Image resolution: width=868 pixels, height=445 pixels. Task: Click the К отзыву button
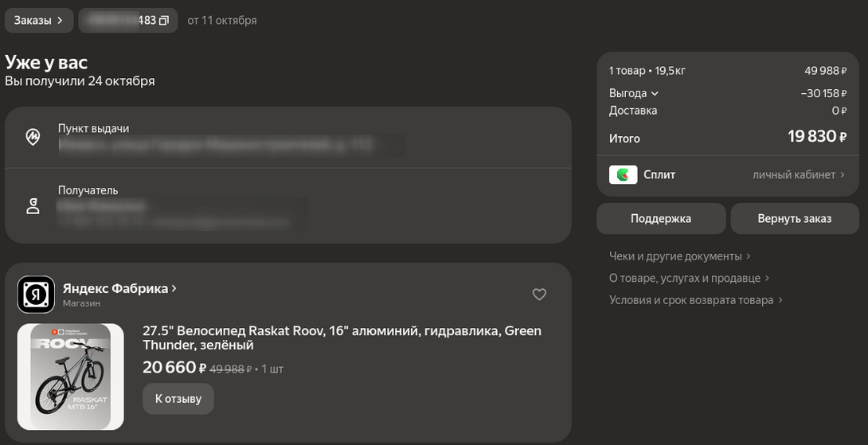tap(178, 399)
